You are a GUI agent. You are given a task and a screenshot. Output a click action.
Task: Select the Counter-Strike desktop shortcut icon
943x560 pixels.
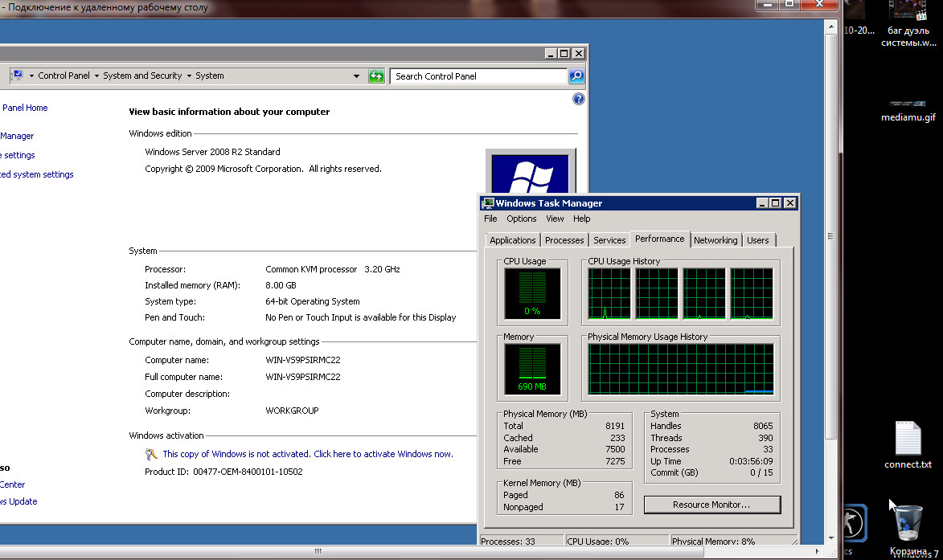[854, 523]
